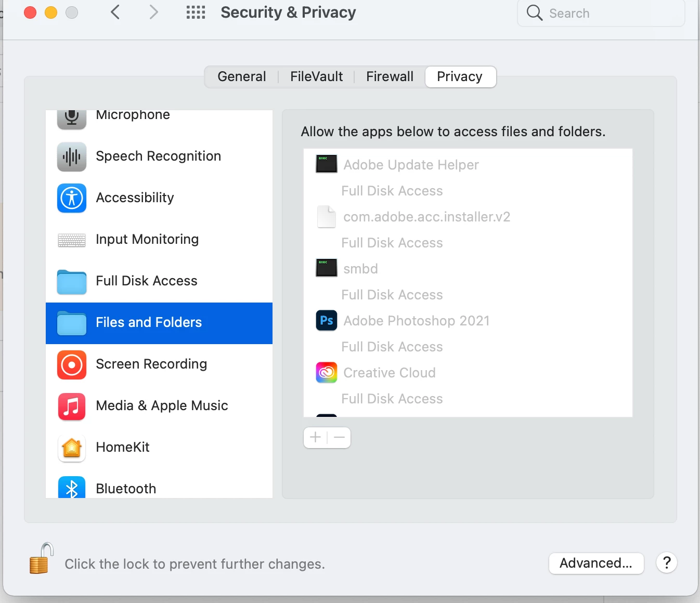Add an app with the plus button
This screenshot has width=700, height=603.
click(x=315, y=438)
